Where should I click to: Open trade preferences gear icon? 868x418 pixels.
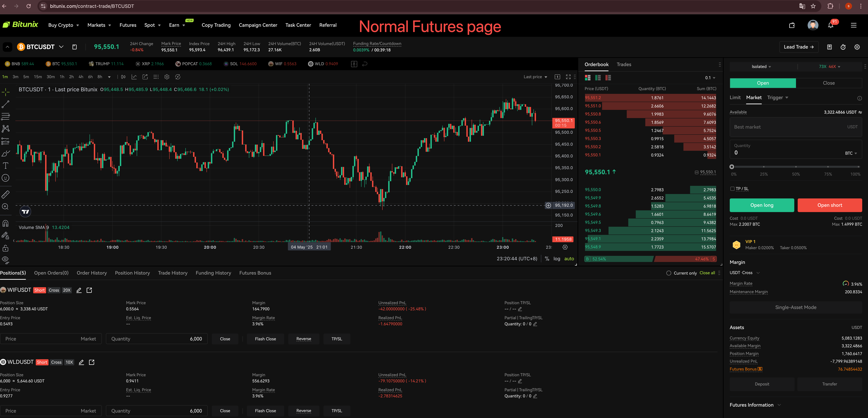pyautogui.click(x=857, y=47)
